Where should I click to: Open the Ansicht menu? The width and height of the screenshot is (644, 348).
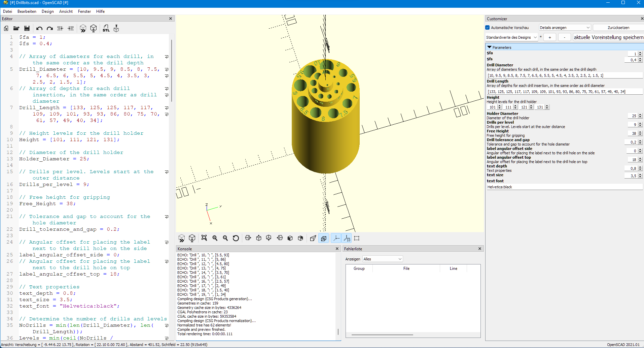click(x=66, y=11)
